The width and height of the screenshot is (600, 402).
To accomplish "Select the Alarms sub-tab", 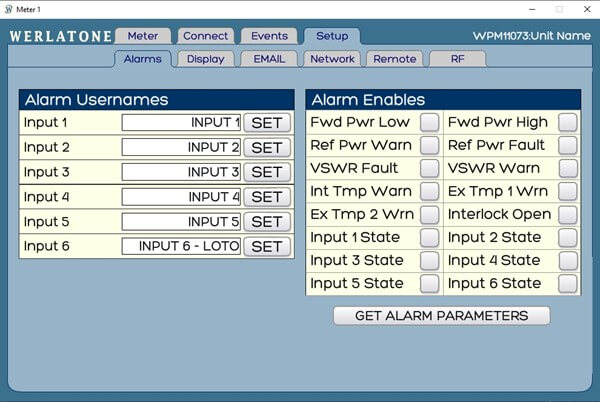I will click(x=143, y=59).
